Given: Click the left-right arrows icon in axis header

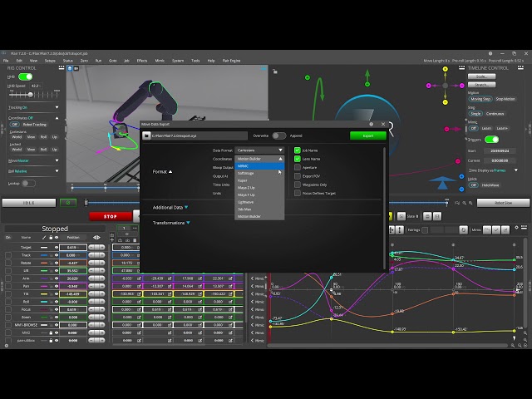Looking at the screenshot, I should [96, 238].
